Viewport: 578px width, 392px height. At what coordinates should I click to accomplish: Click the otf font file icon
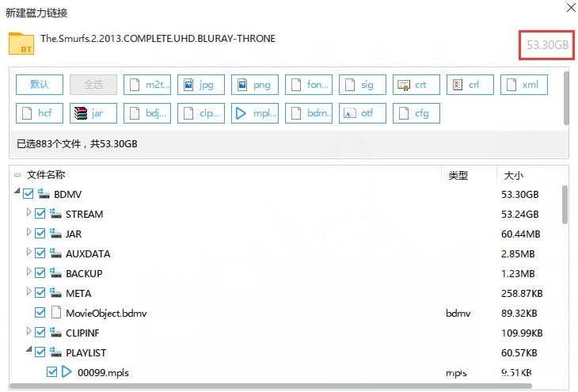click(350, 113)
